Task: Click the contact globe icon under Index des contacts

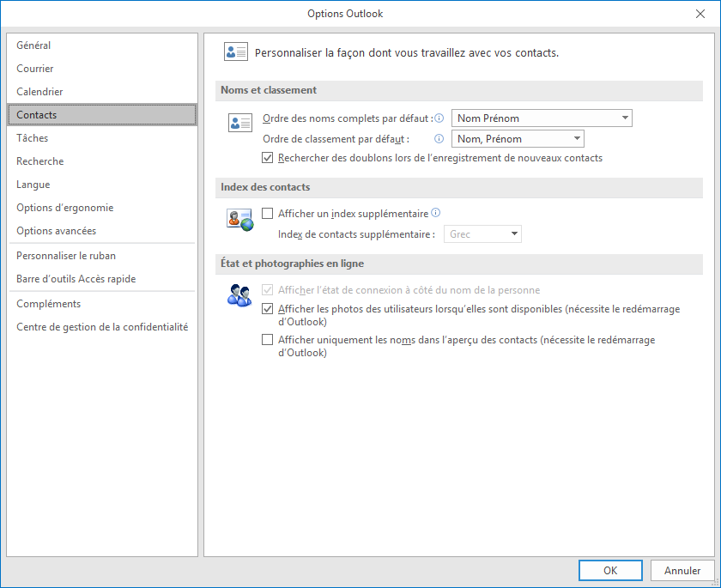Action: pos(240,219)
